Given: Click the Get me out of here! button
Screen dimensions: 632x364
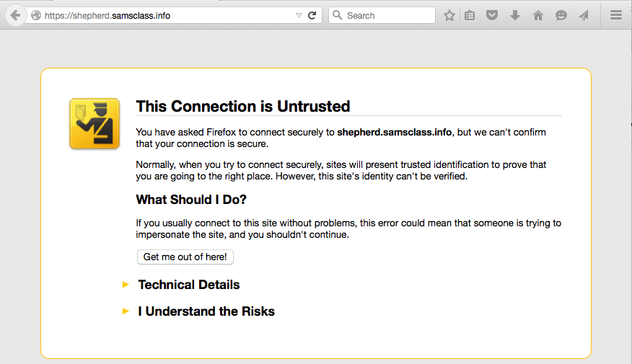Looking at the screenshot, I should pyautogui.click(x=185, y=257).
